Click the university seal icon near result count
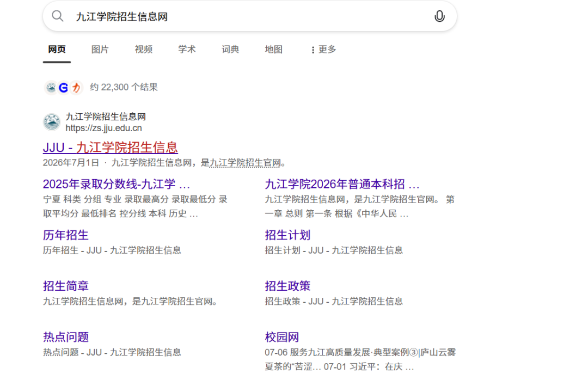 tap(51, 88)
